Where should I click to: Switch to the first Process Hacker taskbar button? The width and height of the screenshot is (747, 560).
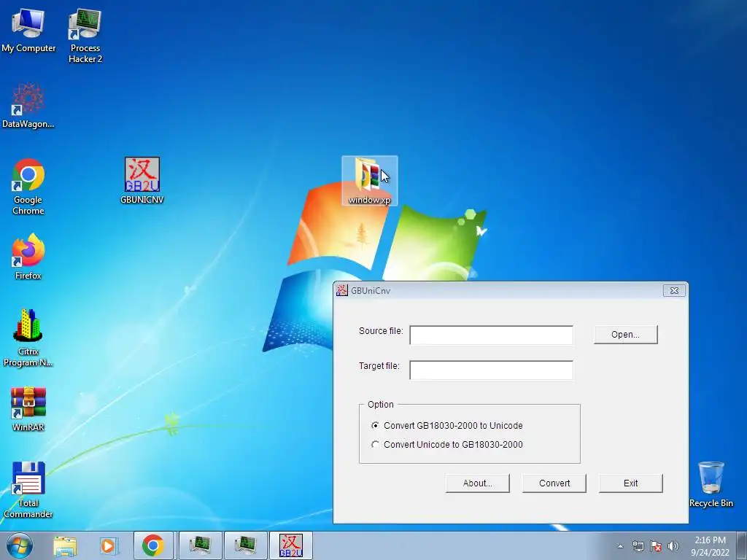[x=200, y=545]
